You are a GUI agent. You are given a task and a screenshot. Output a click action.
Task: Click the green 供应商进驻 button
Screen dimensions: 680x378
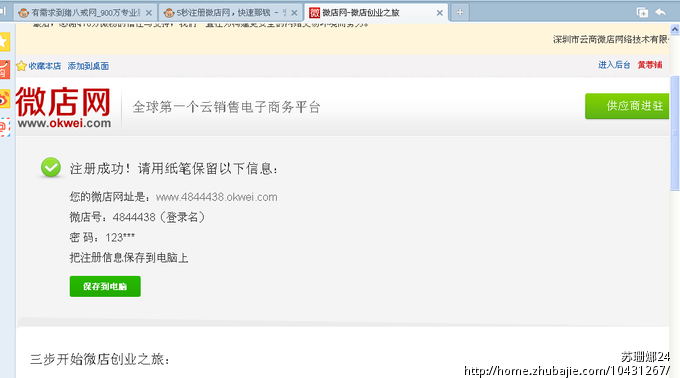click(627, 106)
